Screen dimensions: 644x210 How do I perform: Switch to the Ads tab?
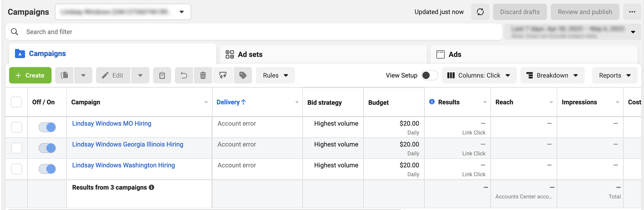[x=454, y=55]
